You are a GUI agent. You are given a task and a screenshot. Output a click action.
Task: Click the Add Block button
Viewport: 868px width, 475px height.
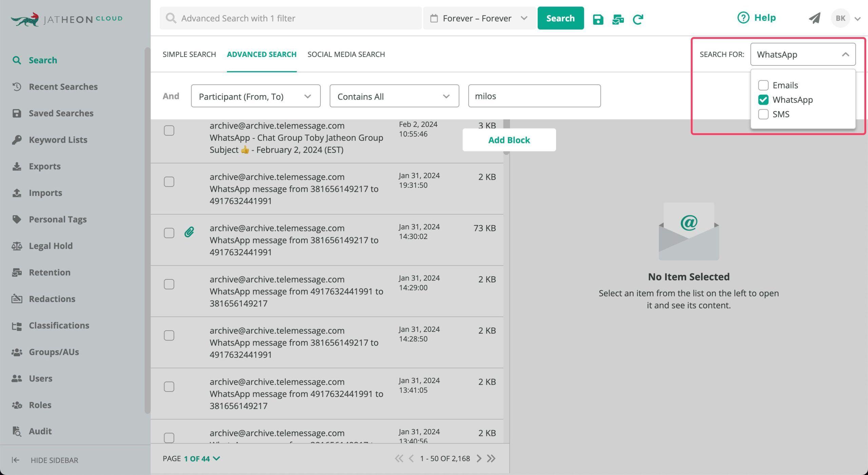pos(509,140)
